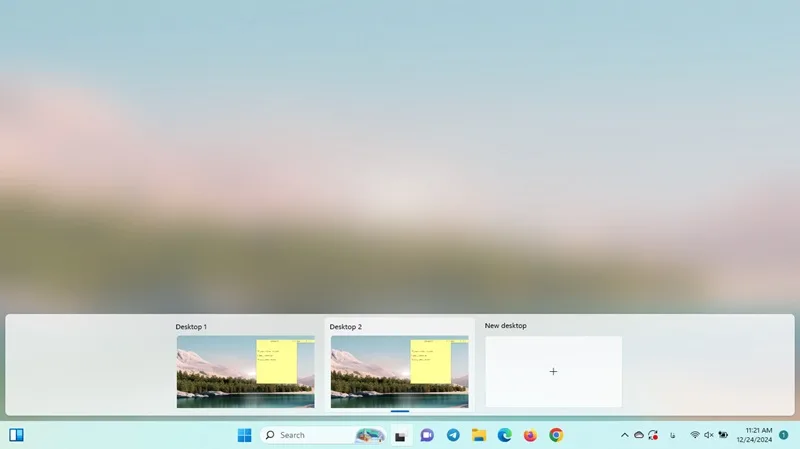Switch to the Desktop 1 thumbnail
Viewport: 800px width, 449px height.
(245, 371)
